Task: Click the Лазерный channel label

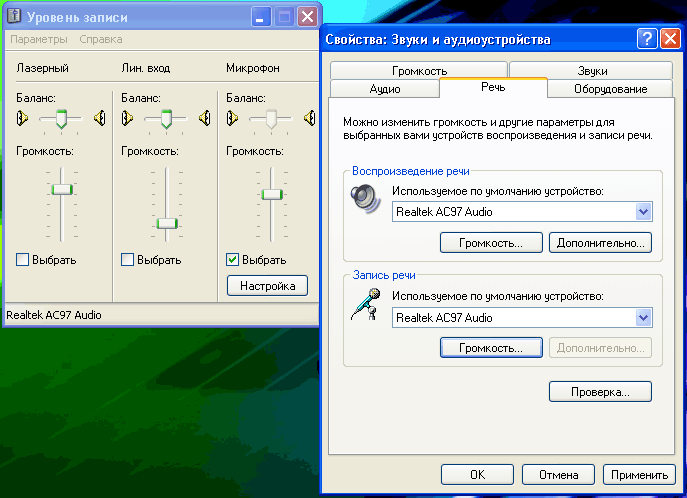Action: pos(42,68)
